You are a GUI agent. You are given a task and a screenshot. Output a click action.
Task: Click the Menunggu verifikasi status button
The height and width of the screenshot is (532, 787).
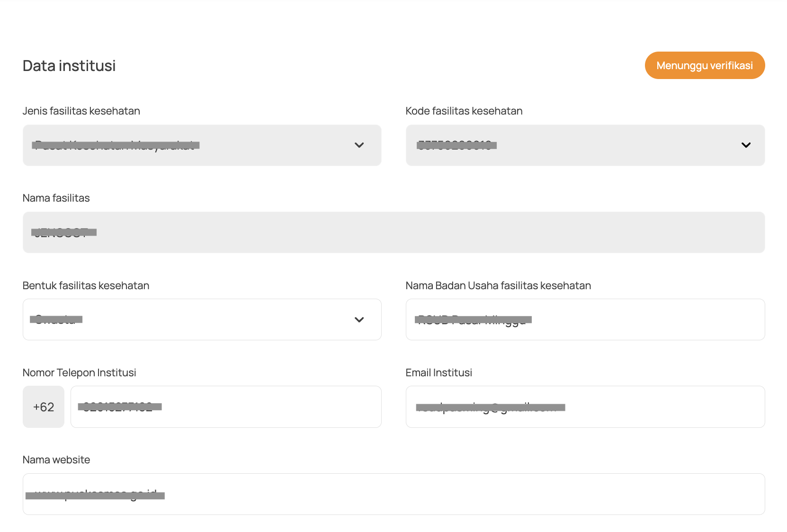(x=705, y=65)
